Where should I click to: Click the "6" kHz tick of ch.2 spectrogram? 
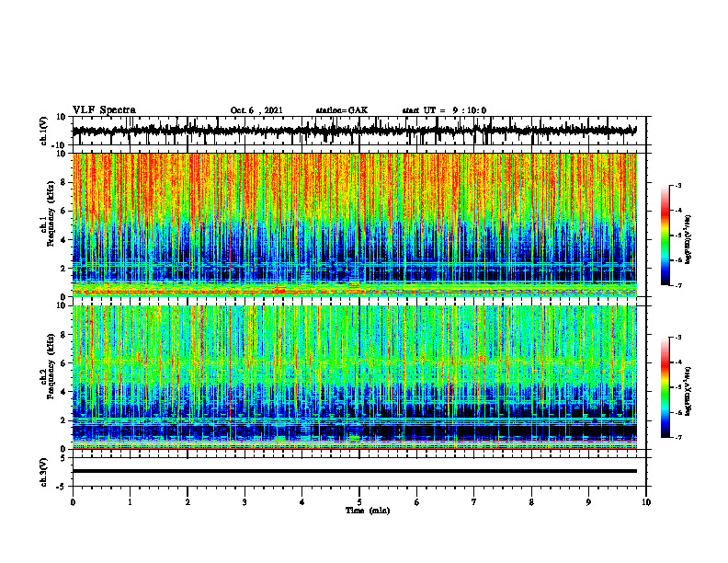pyautogui.click(x=64, y=363)
